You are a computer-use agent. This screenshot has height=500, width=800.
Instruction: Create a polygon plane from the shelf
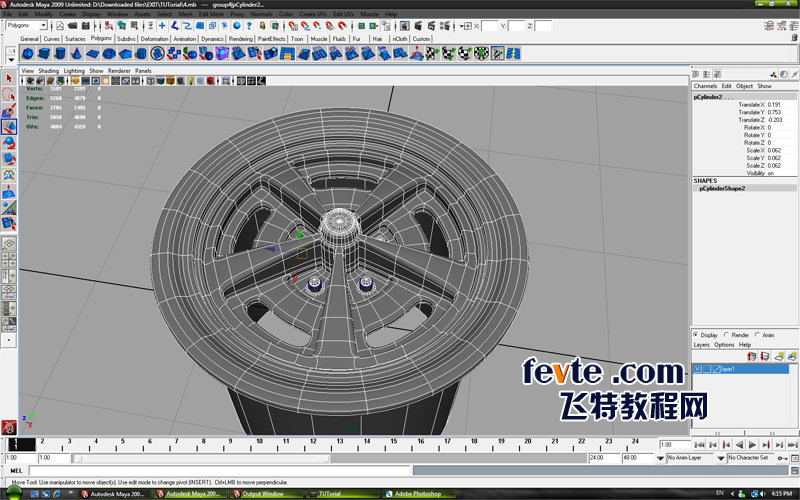tap(92, 53)
